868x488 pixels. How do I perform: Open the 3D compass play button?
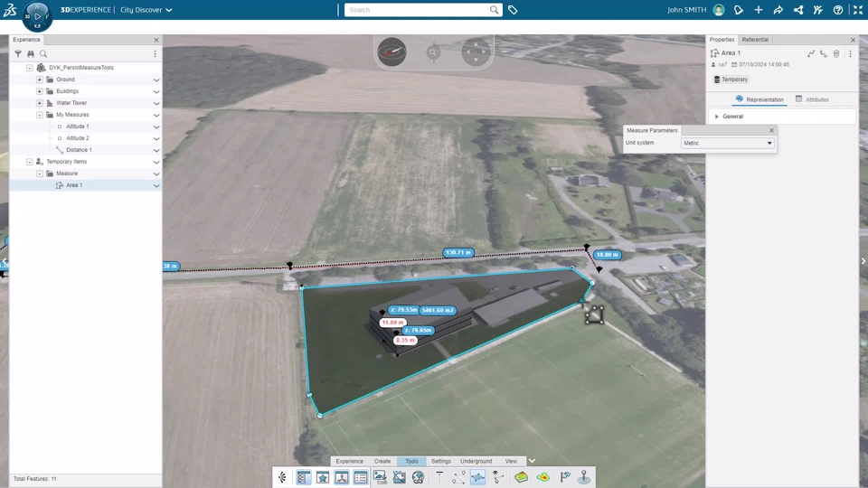(x=38, y=16)
